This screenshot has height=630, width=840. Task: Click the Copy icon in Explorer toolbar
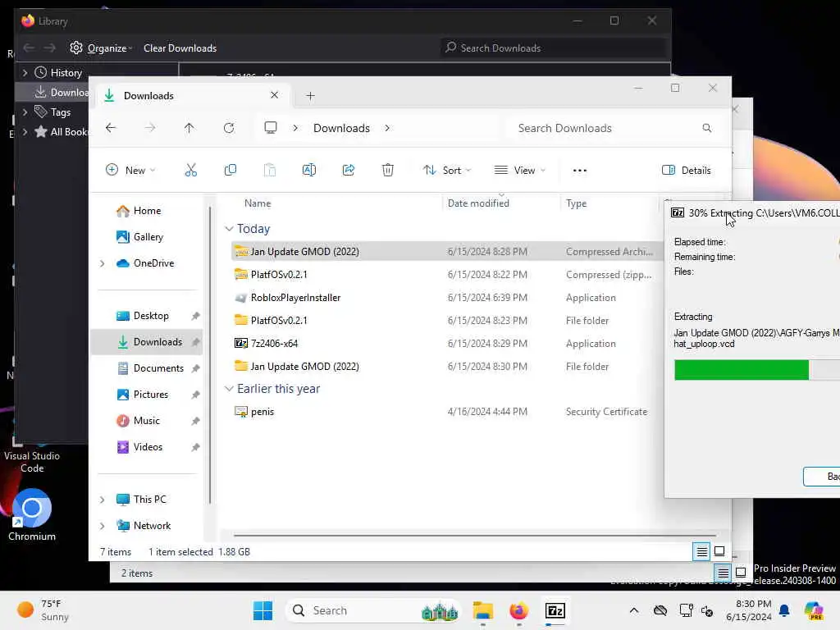[231, 171]
